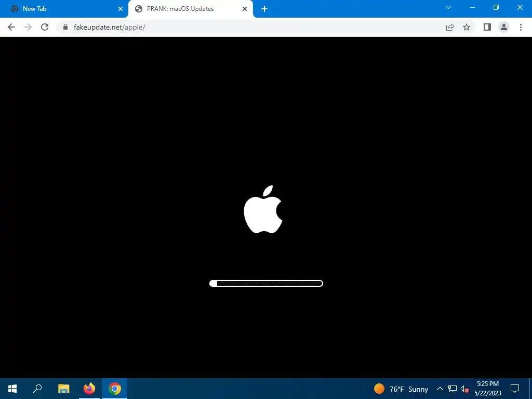Open network status tray icon
Image resolution: width=532 pixels, height=399 pixels.
pos(453,389)
